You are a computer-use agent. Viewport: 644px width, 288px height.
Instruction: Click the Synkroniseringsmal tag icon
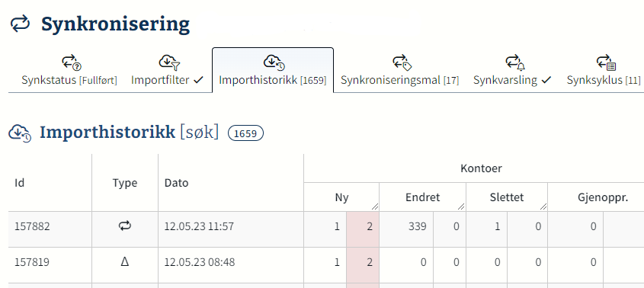[402, 62]
